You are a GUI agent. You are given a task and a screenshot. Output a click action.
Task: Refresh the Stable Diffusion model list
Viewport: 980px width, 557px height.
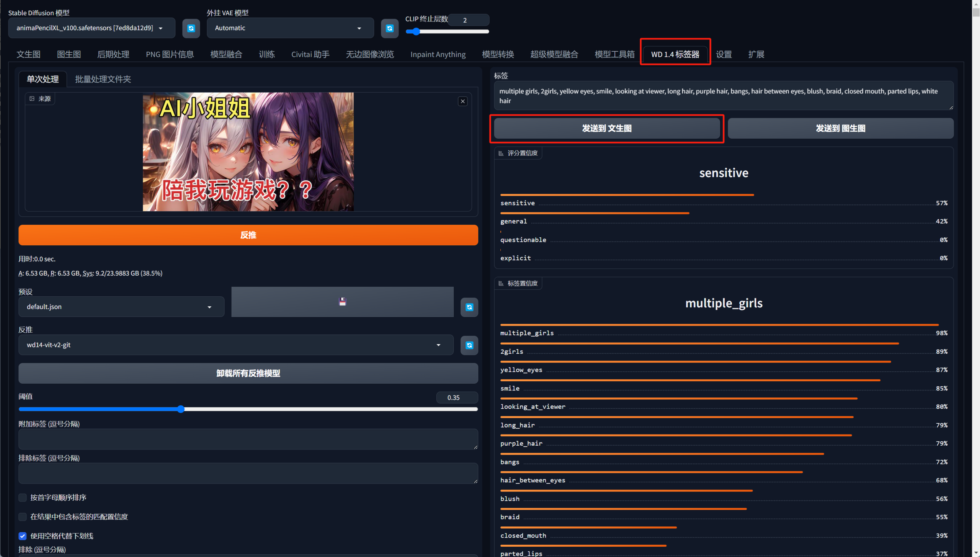(x=191, y=28)
